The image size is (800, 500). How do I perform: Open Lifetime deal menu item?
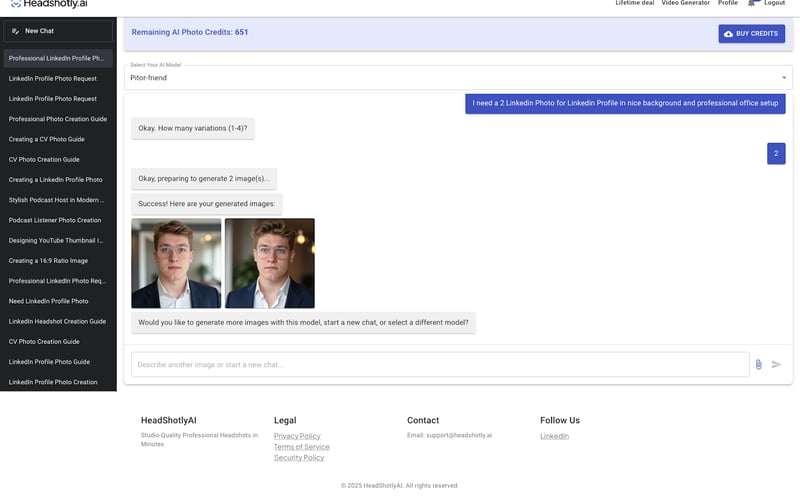[634, 3]
